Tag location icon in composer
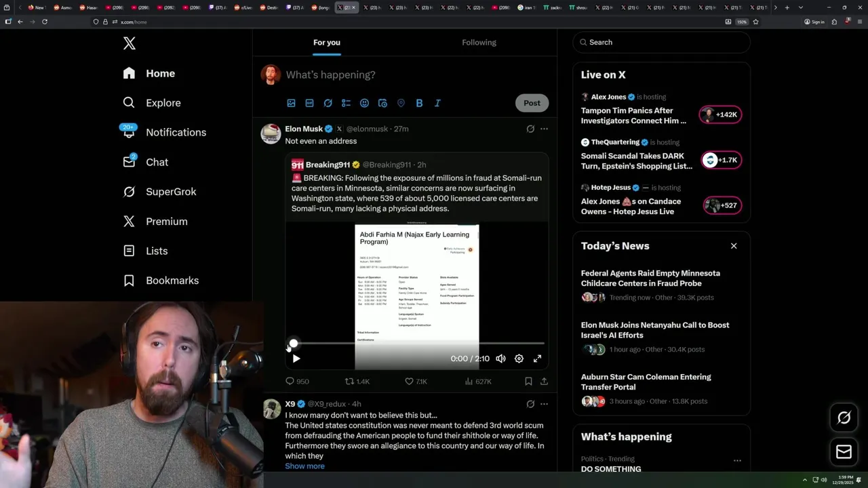This screenshot has height=488, width=868. (401, 103)
